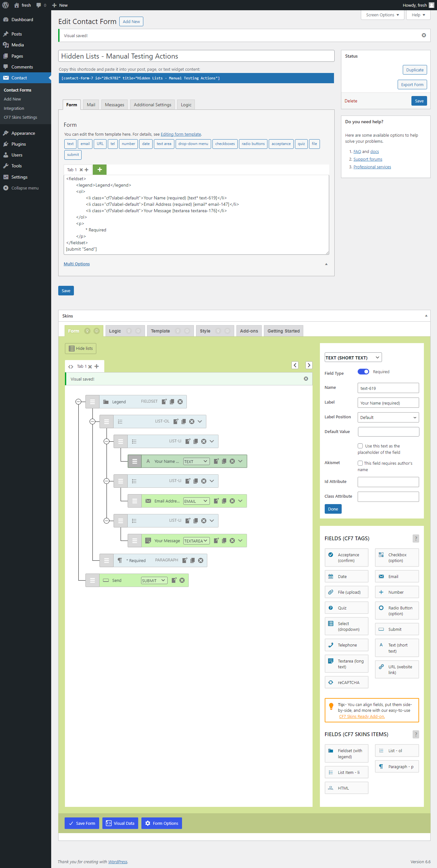This screenshot has height=868, width=437.
Task: Open the Style tab in Skins
Action: 205,331
